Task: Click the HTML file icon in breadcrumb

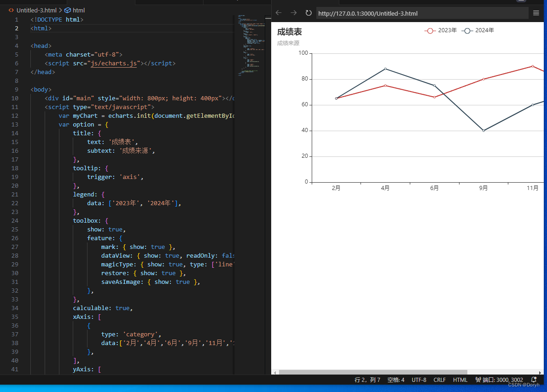Action: pos(11,11)
